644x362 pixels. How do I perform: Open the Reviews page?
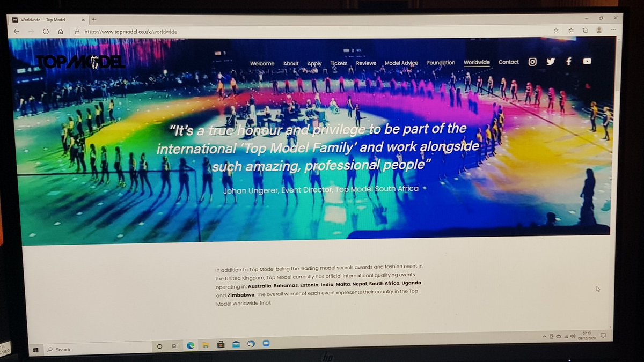pyautogui.click(x=366, y=63)
